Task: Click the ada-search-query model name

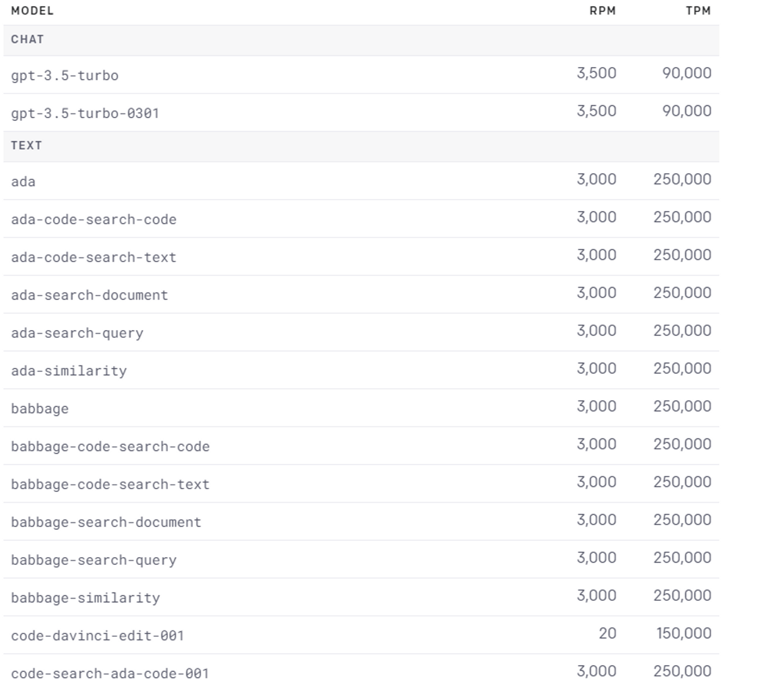Action: point(77,333)
